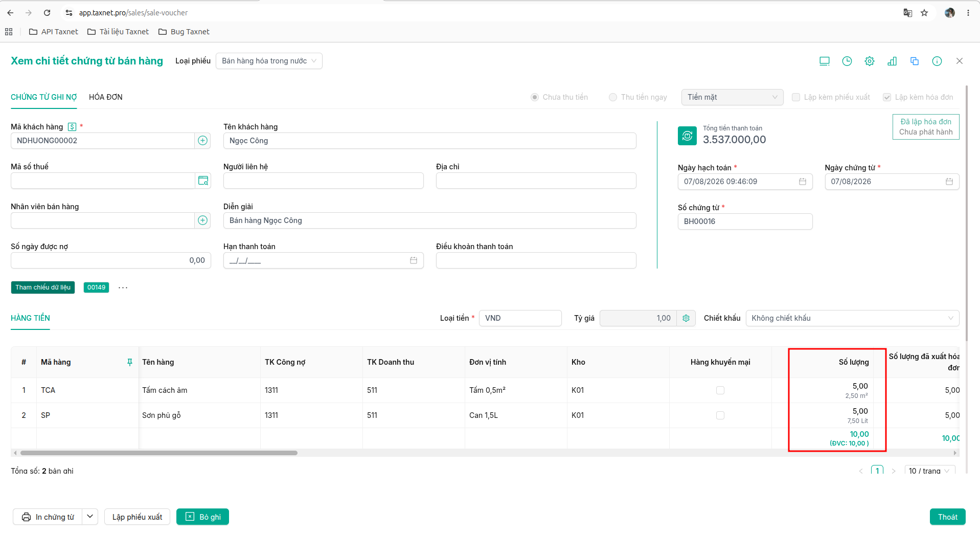
Task: Click the pin icon in Mã hàng column
Action: pos(130,362)
